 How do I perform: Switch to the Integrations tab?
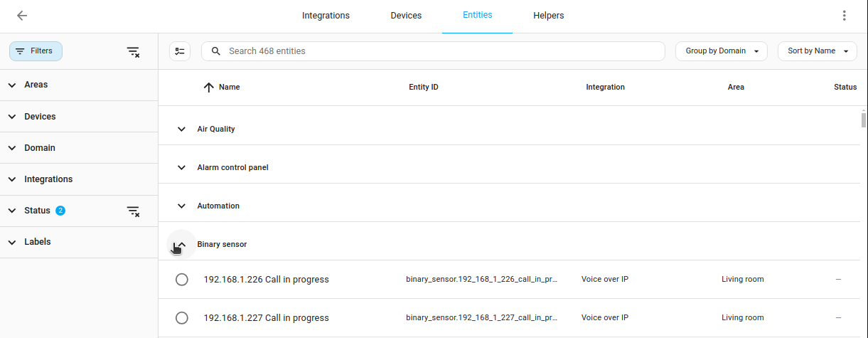click(326, 16)
